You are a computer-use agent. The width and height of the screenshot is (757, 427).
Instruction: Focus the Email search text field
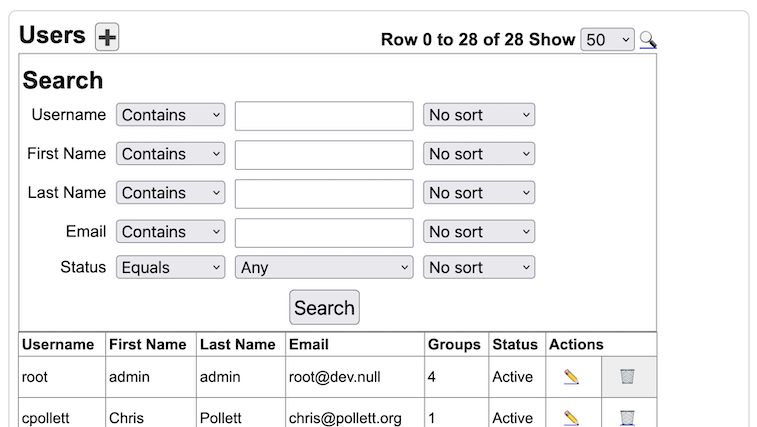click(x=324, y=233)
